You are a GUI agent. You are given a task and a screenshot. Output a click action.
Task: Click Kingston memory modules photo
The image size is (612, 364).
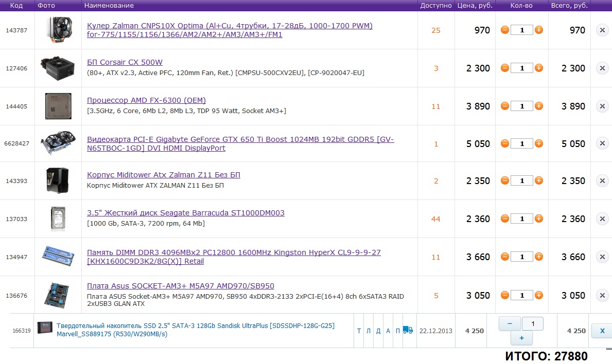(x=58, y=256)
